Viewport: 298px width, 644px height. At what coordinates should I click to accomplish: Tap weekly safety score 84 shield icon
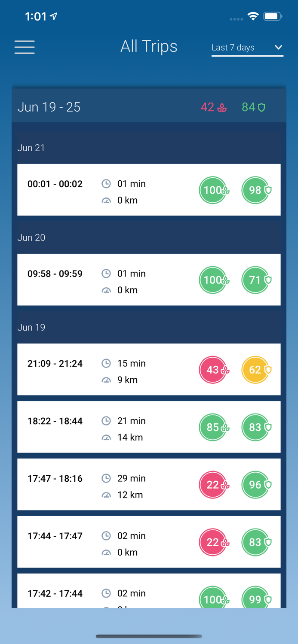261,107
